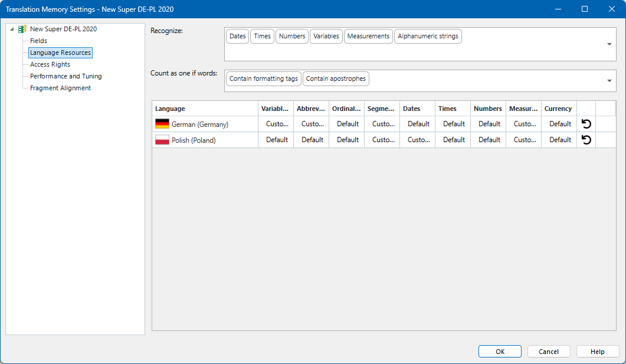This screenshot has width=626, height=364.
Task: Click the Alphanumeric strings tag
Action: click(428, 37)
